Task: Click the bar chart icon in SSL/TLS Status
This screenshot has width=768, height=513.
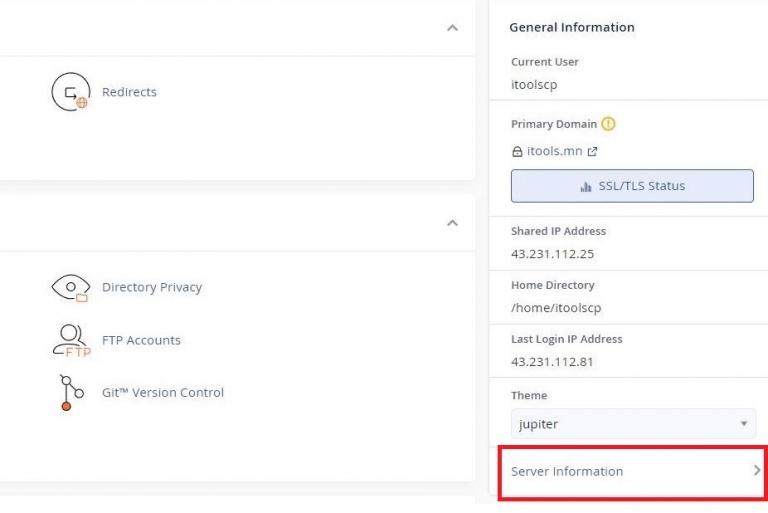Action: click(x=585, y=186)
